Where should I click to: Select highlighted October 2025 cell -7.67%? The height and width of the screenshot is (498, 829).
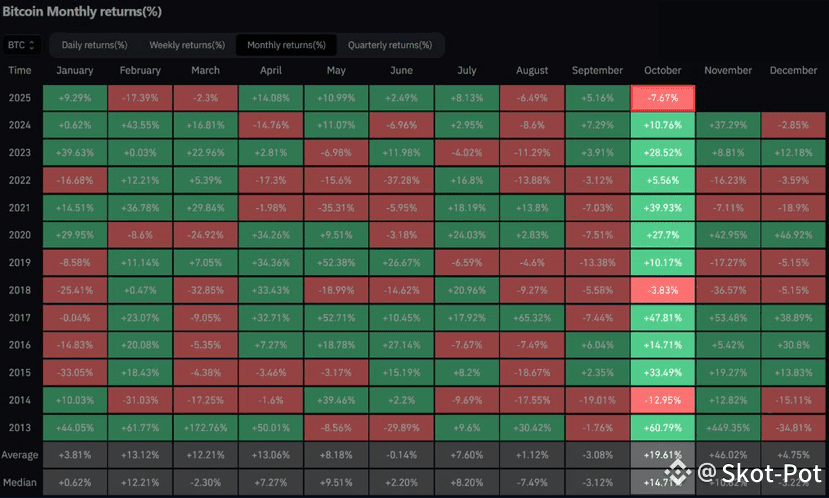(662, 98)
